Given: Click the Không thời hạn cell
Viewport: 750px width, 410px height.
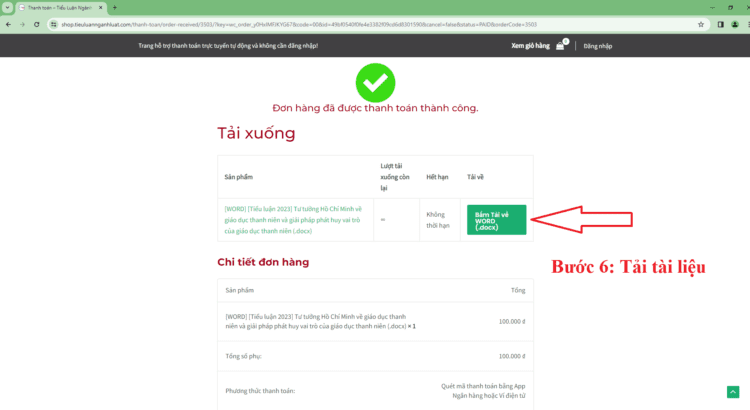Looking at the screenshot, I should pos(438,220).
